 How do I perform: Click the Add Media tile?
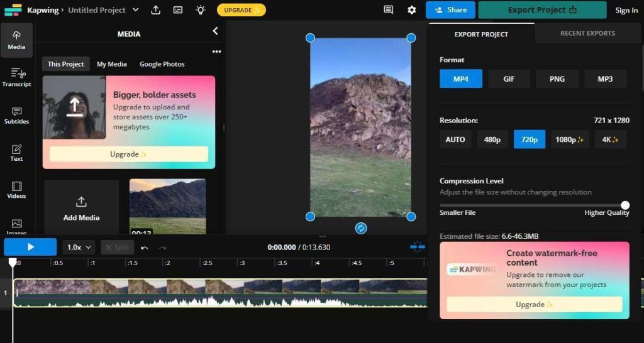pyautogui.click(x=81, y=207)
